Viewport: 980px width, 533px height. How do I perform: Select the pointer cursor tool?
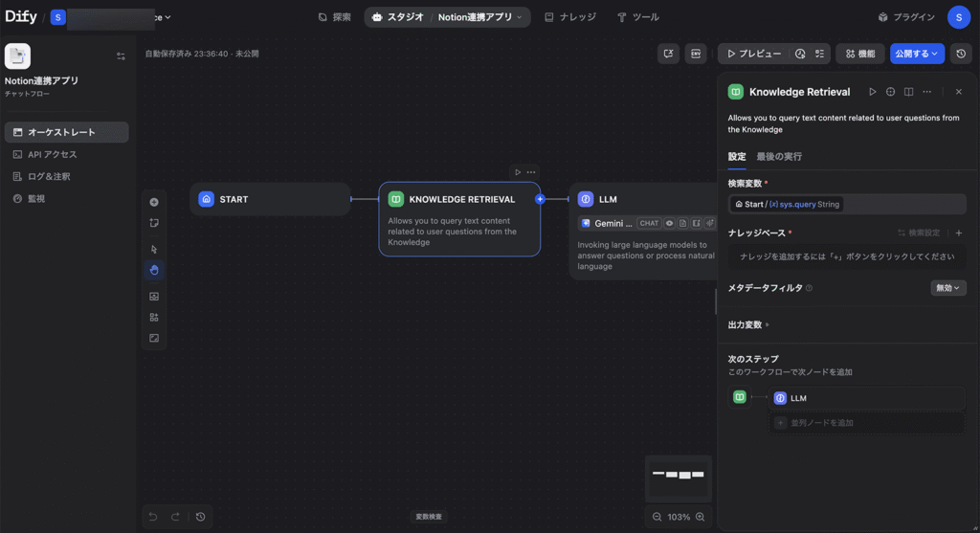[x=154, y=249]
